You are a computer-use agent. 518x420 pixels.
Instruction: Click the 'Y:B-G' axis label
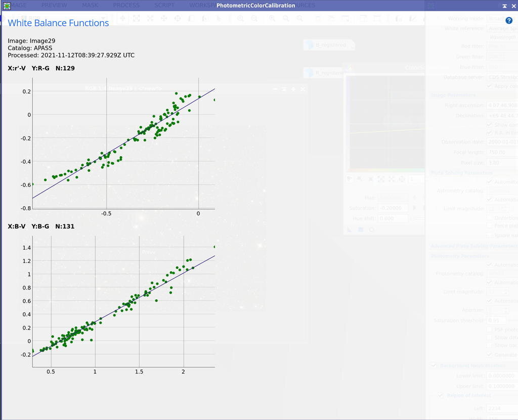40,226
